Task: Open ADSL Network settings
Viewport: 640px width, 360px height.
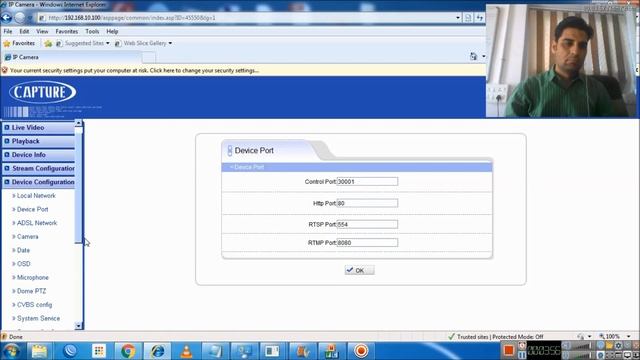Action: tap(37, 223)
